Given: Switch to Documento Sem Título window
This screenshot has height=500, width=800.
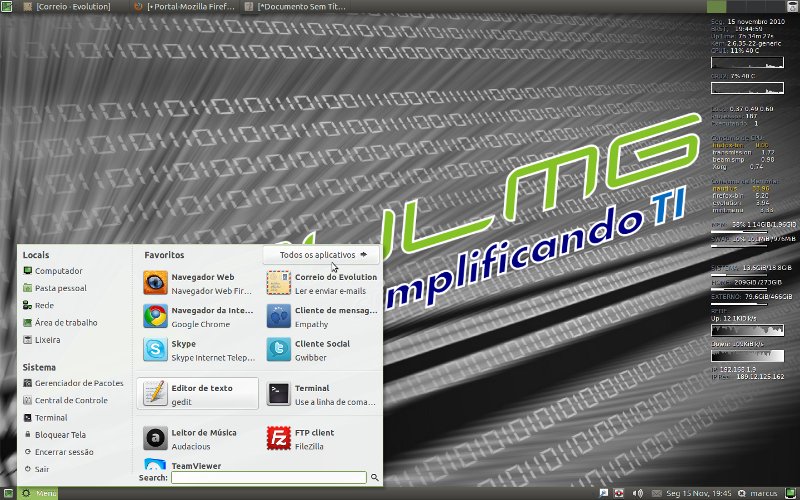Looking at the screenshot, I should [296, 7].
